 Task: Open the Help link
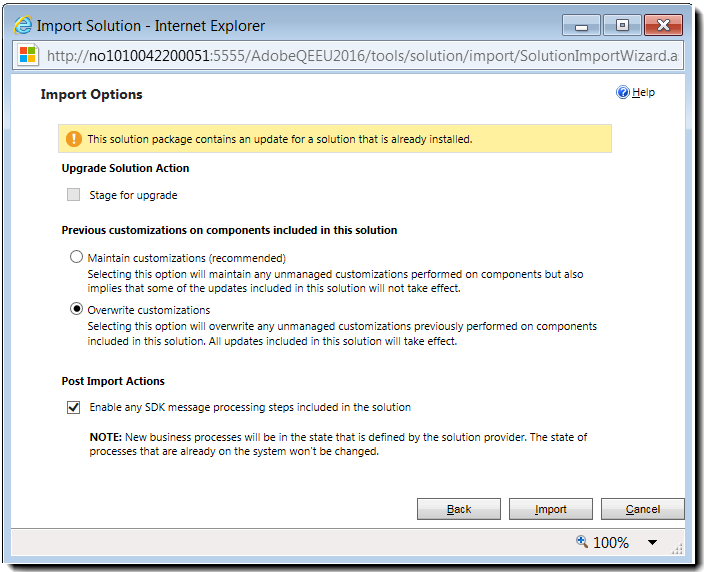click(x=643, y=92)
